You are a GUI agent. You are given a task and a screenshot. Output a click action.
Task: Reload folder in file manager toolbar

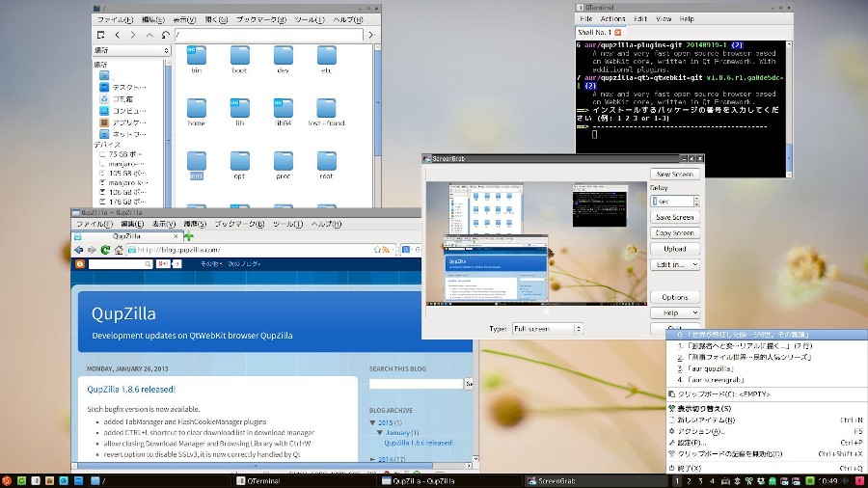(x=165, y=35)
